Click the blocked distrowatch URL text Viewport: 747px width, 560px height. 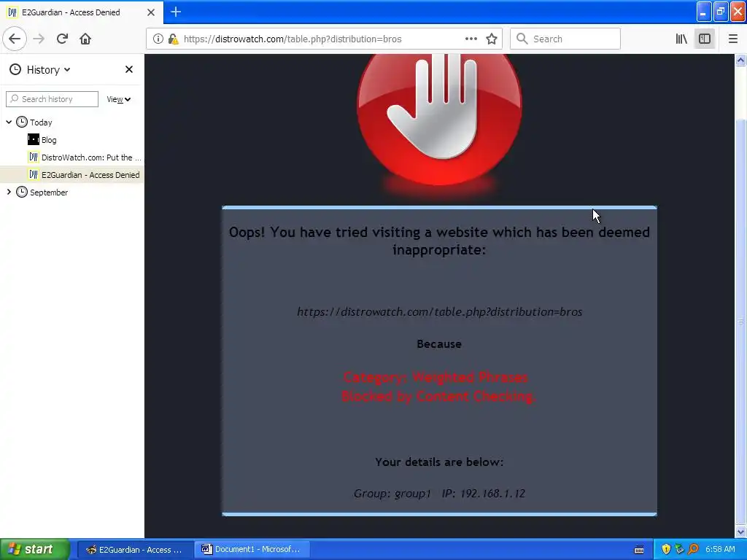tap(439, 312)
